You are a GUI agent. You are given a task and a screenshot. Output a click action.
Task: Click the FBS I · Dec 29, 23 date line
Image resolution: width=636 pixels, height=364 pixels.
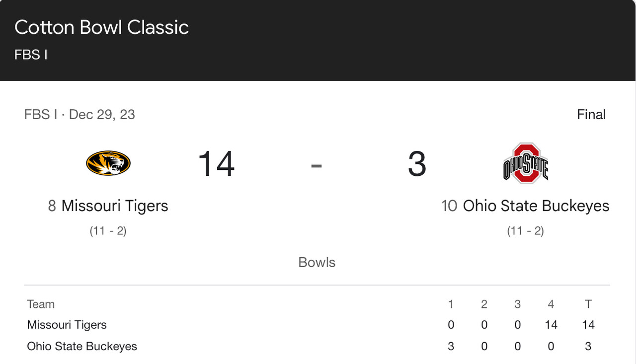[79, 115]
